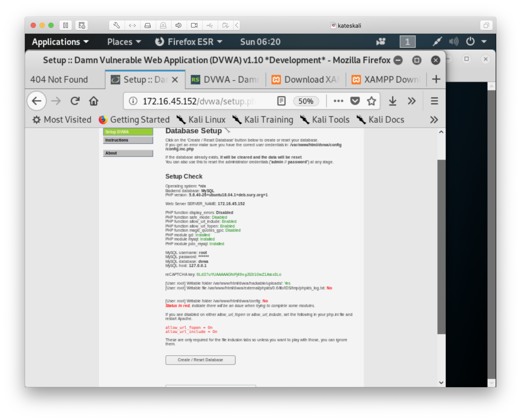This screenshot has height=420, width=521.
Task: Open the page actions (...) dropdown
Action: click(x=338, y=101)
